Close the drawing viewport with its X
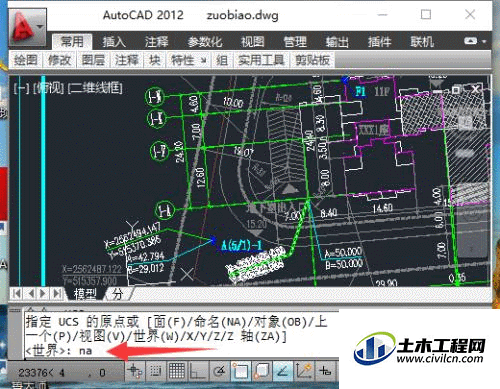The height and width of the screenshot is (389, 500). (x=476, y=89)
